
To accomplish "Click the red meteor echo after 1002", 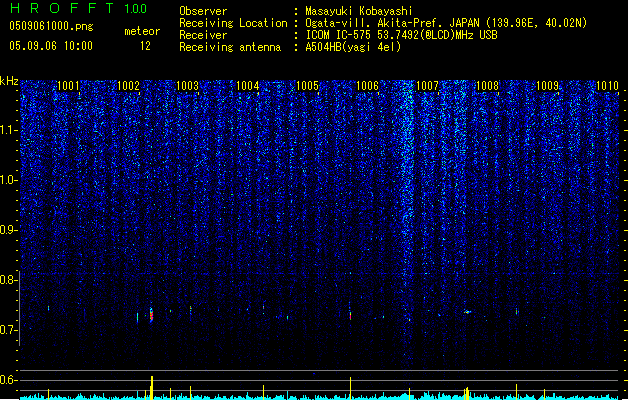I will point(151,315).
